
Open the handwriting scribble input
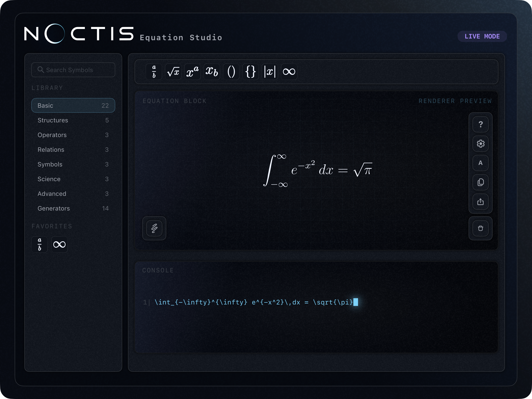[154, 228]
